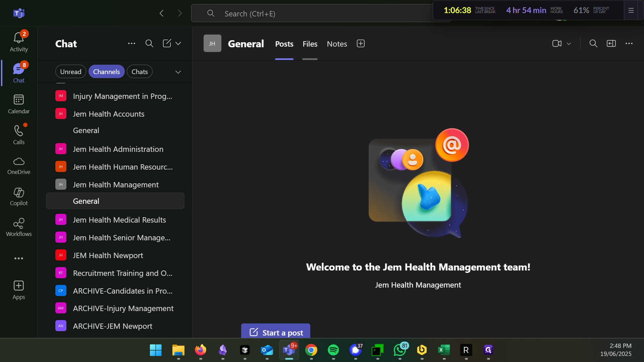Expand the new chat options dropdown
644x362 pixels.
(178, 44)
